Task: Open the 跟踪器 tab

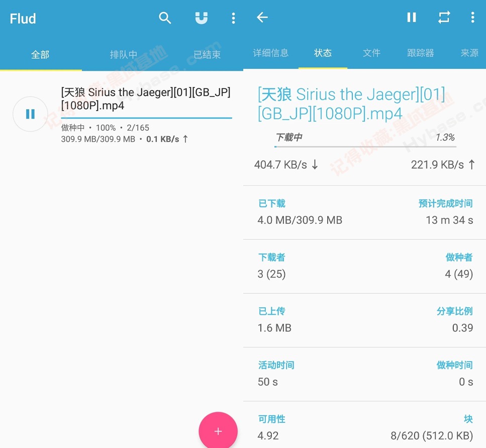Action: pos(420,53)
